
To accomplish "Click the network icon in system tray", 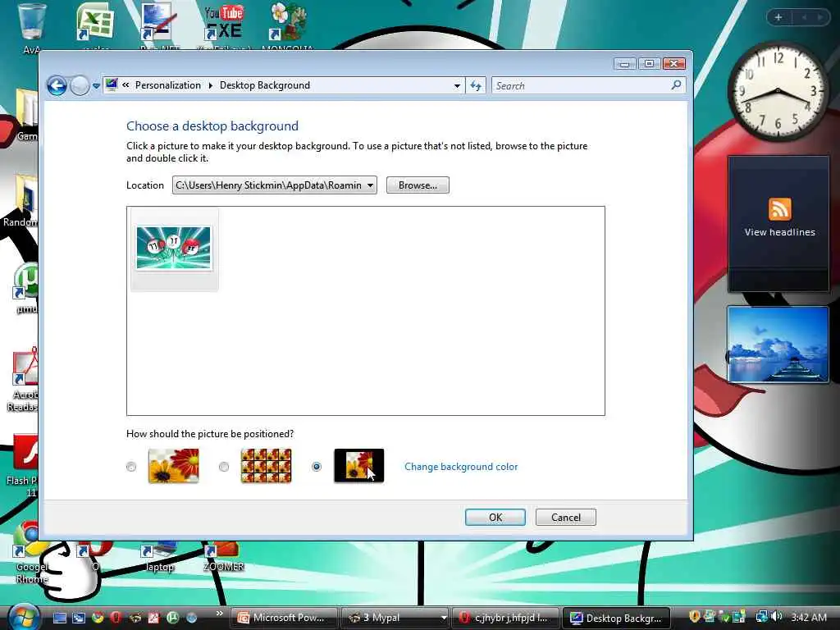I will pos(761,617).
